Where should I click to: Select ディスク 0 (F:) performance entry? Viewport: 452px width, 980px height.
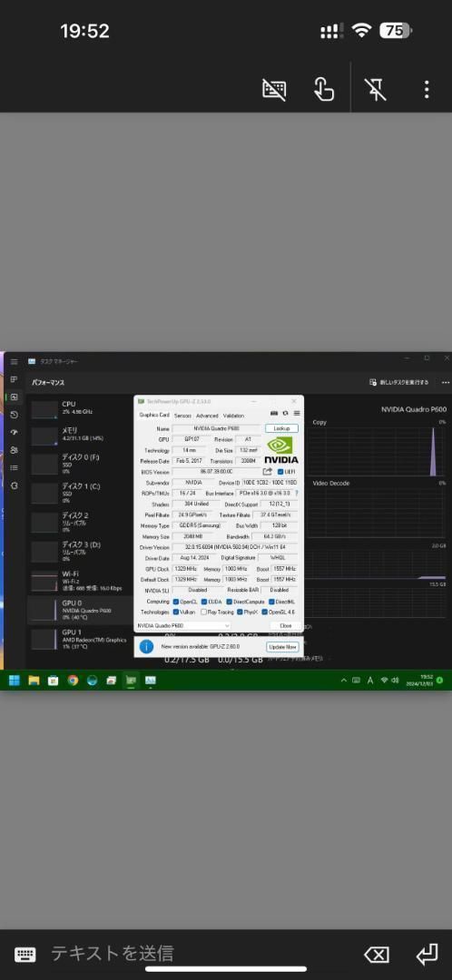click(x=80, y=465)
